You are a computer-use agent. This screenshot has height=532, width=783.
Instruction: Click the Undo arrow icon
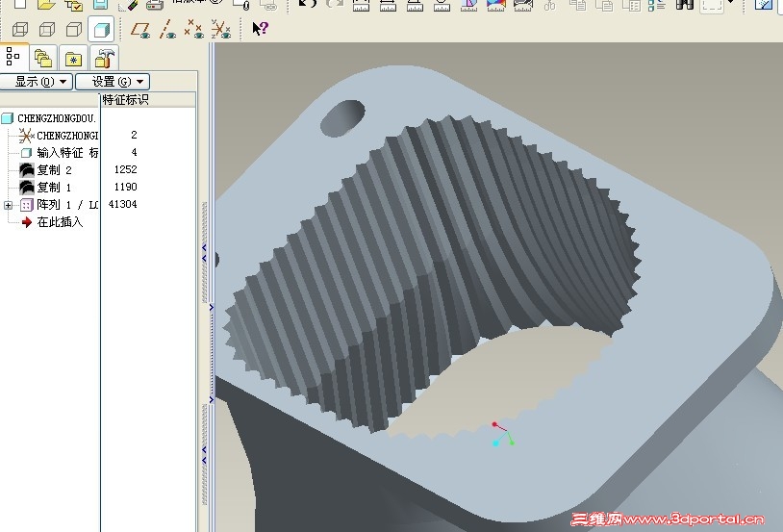[307, 4]
